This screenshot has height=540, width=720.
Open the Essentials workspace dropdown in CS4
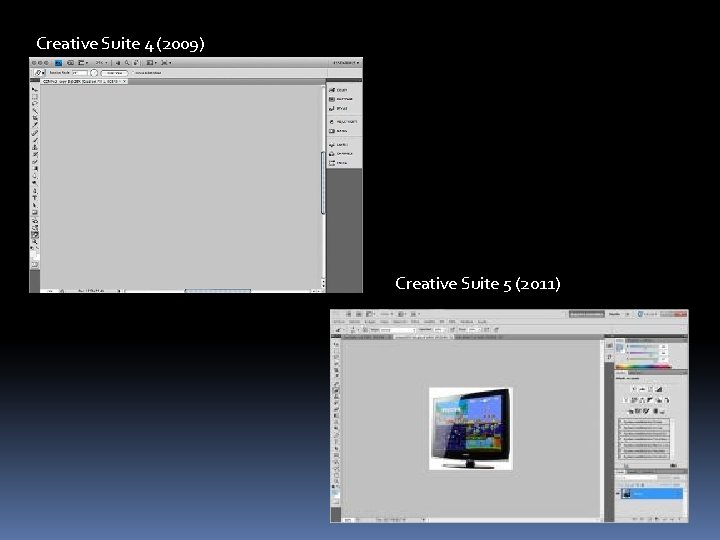346,62
